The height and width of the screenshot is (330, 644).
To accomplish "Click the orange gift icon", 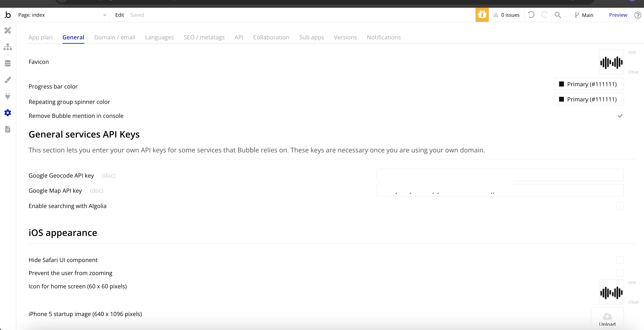I will (x=482, y=15).
